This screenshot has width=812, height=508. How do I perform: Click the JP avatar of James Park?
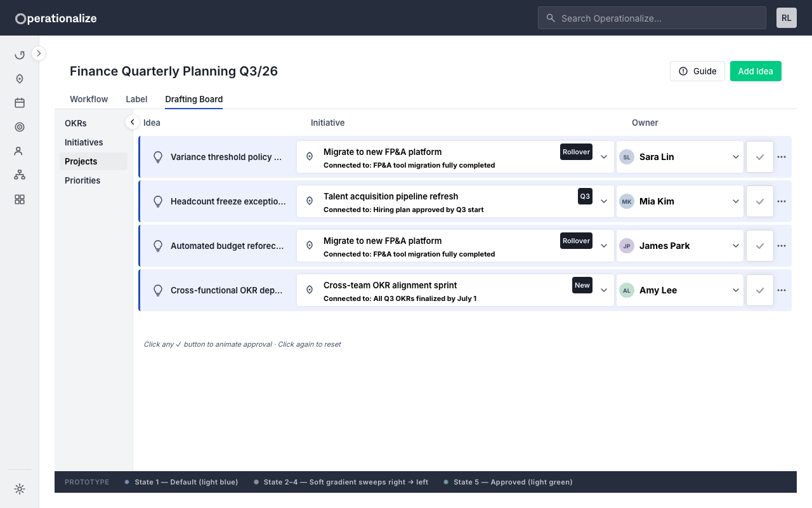[627, 246]
